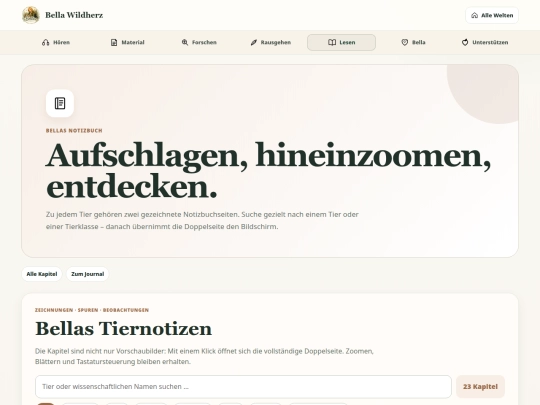Screen dimensions: 540x405
Task: Click the headphones icon for Hören
Action: 45,42
